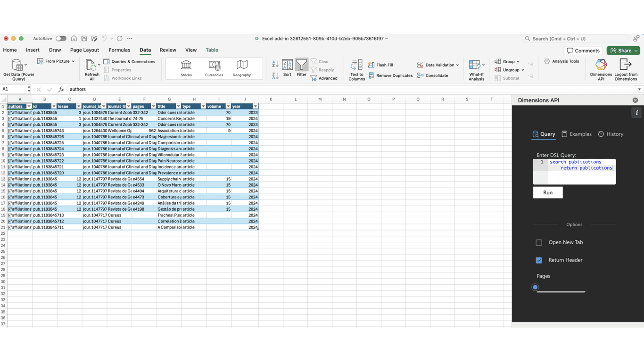Click the Comments button
The image size is (644, 362).
click(583, 50)
